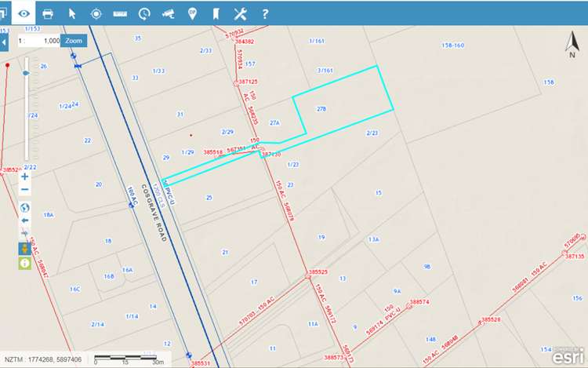Open the clock history tool
588x368 pixels.
click(x=144, y=13)
